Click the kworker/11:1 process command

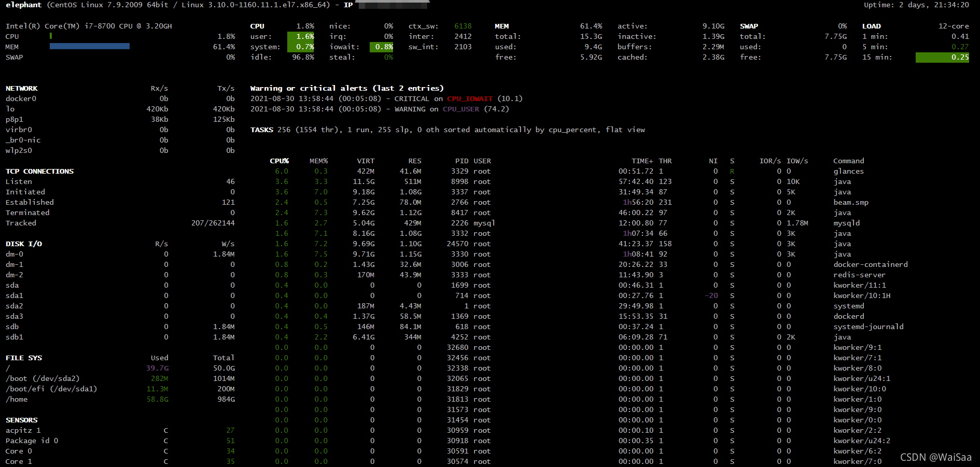(860, 285)
